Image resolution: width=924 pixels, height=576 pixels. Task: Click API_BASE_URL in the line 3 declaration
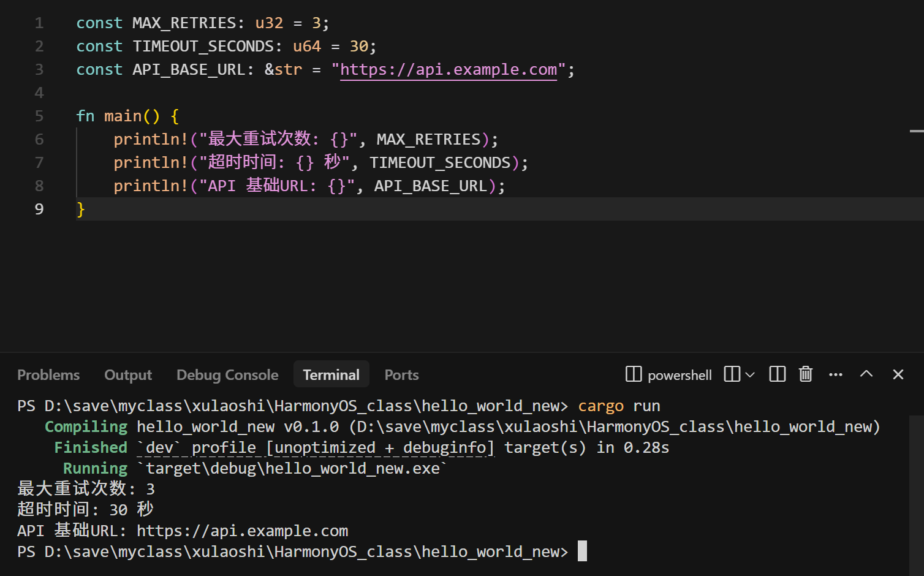[189, 70]
